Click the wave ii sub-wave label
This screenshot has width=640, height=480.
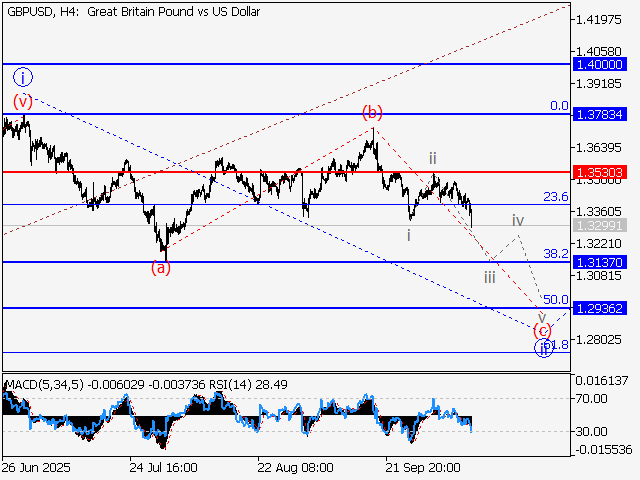click(432, 158)
